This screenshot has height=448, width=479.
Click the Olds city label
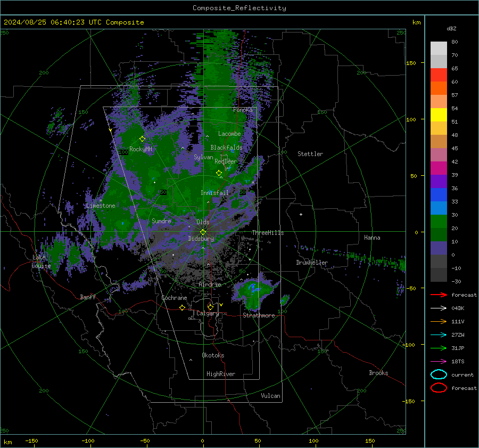coord(203,222)
